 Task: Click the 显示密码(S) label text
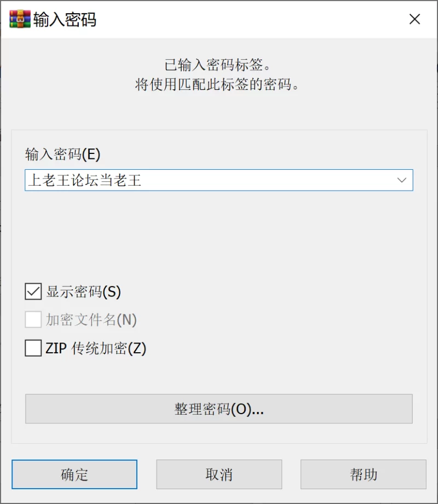click(x=83, y=291)
